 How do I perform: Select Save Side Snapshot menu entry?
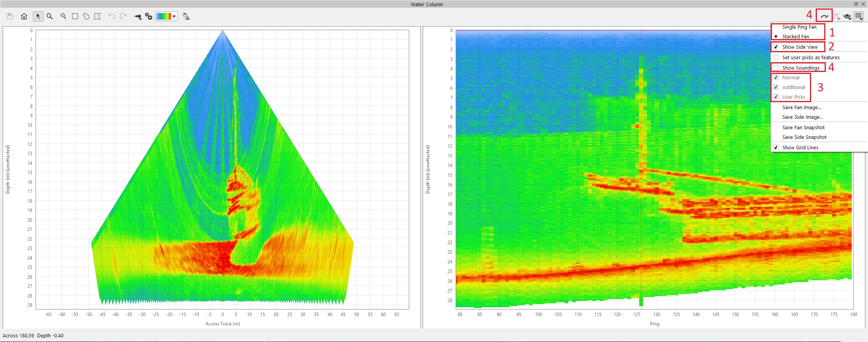click(804, 137)
